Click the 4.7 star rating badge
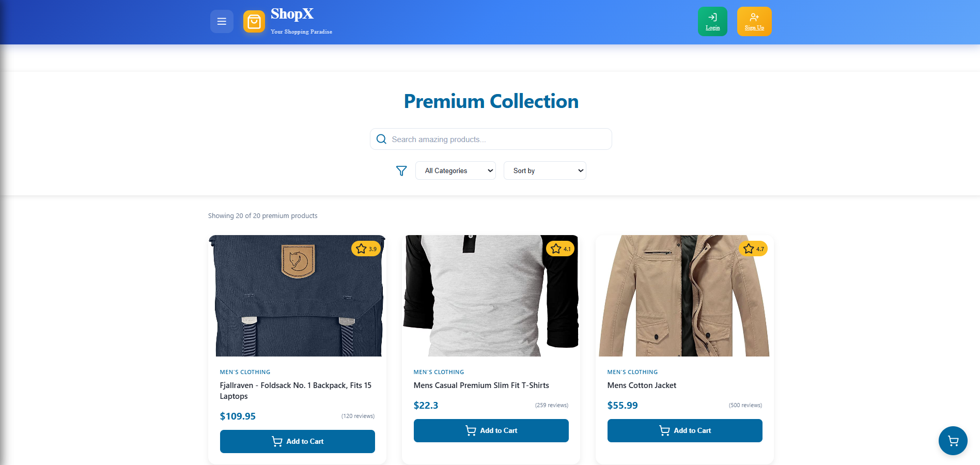Image resolution: width=980 pixels, height=465 pixels. pos(753,249)
